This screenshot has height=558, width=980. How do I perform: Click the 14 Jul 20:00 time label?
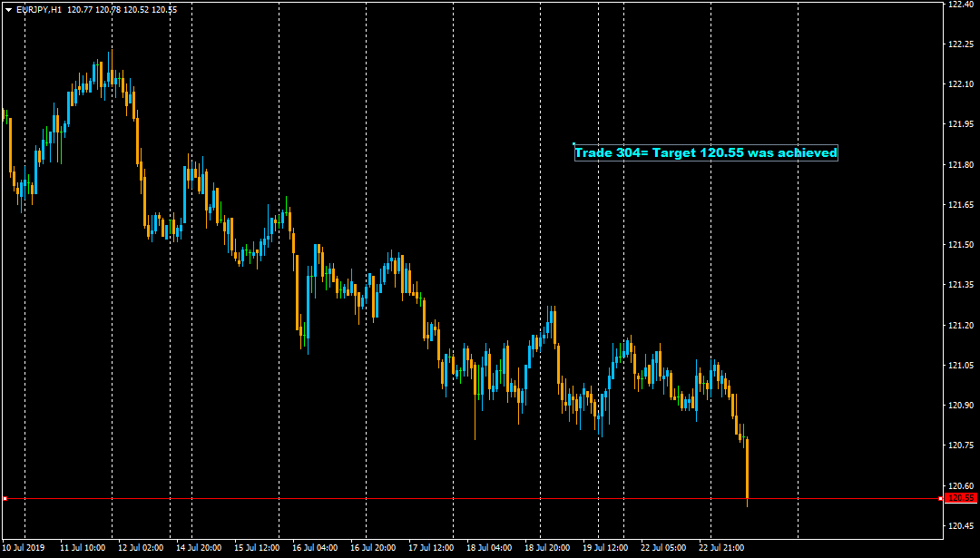click(x=199, y=547)
